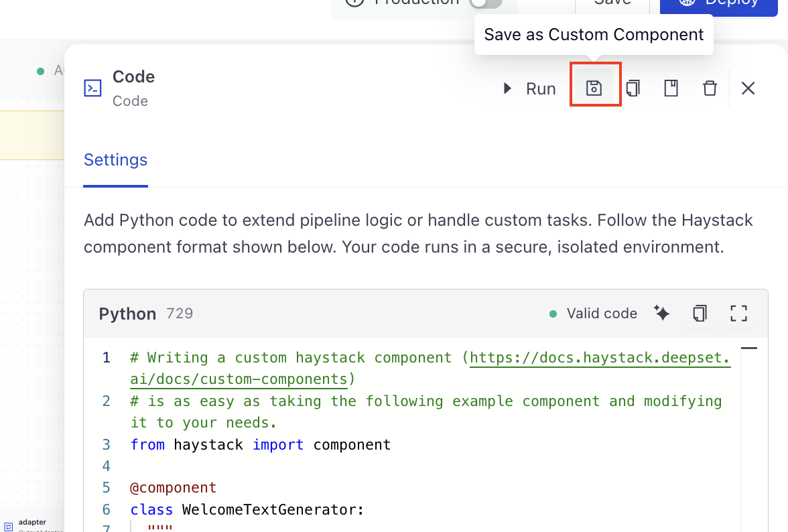Click the minimap marker beside the code editor

(x=749, y=348)
